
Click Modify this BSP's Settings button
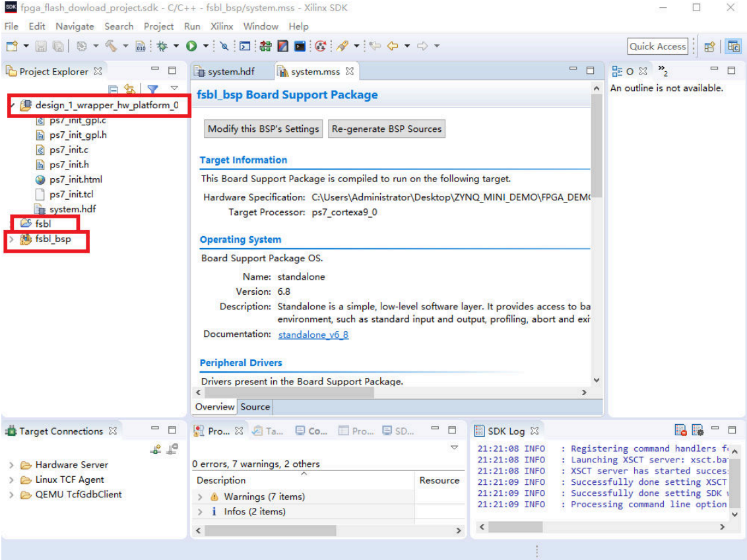click(263, 129)
